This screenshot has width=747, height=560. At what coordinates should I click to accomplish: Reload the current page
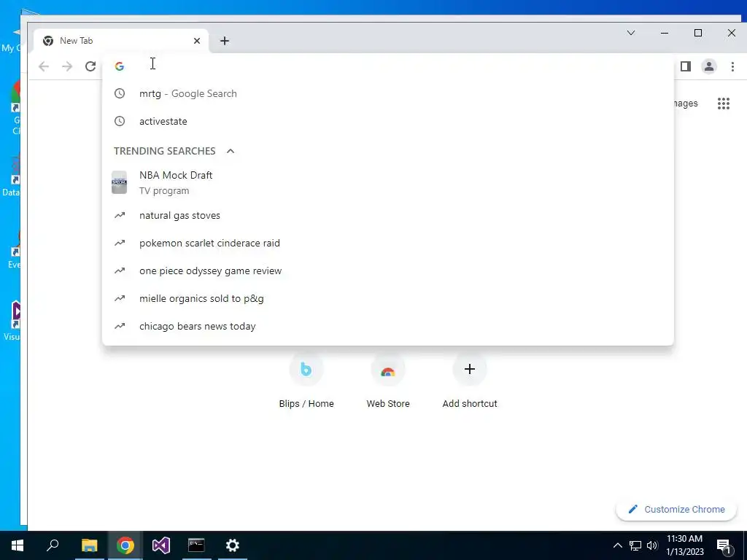[90, 66]
